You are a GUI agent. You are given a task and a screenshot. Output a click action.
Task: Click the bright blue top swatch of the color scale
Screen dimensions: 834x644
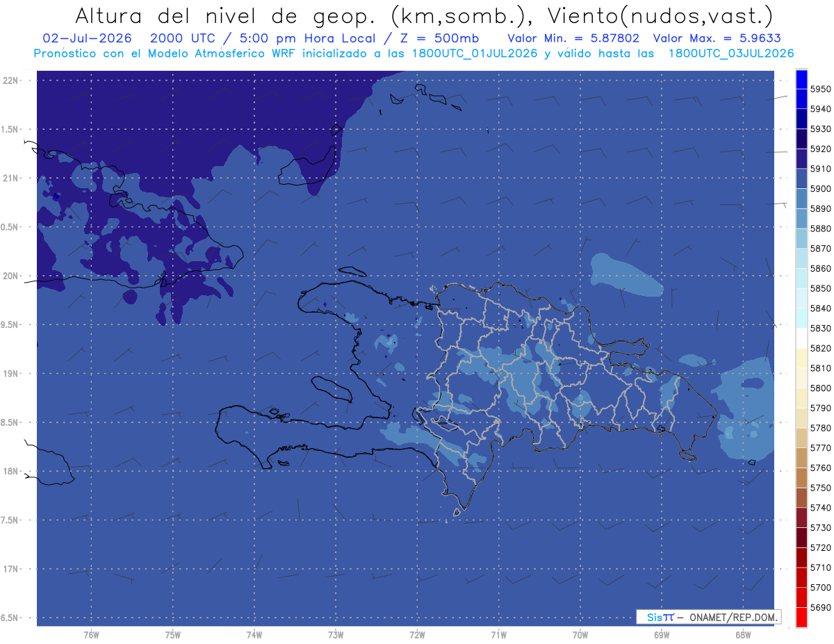click(801, 79)
